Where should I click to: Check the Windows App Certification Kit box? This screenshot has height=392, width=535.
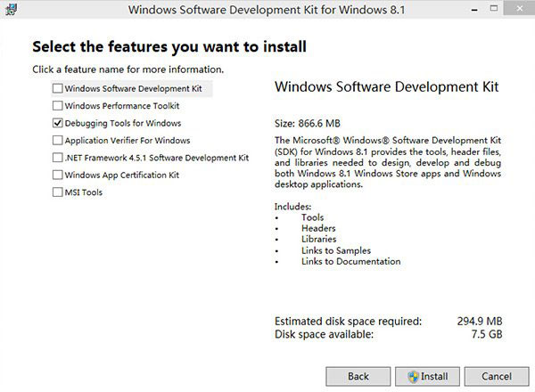pyautogui.click(x=58, y=175)
